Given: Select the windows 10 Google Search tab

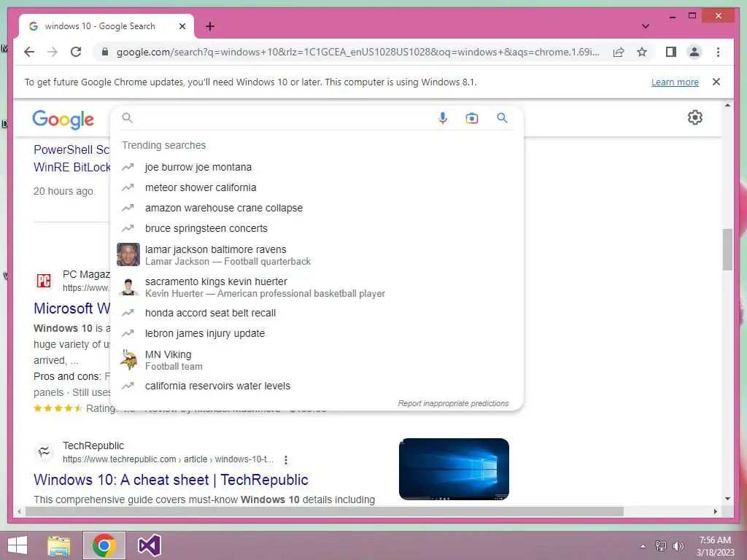Looking at the screenshot, I should pyautogui.click(x=107, y=26).
